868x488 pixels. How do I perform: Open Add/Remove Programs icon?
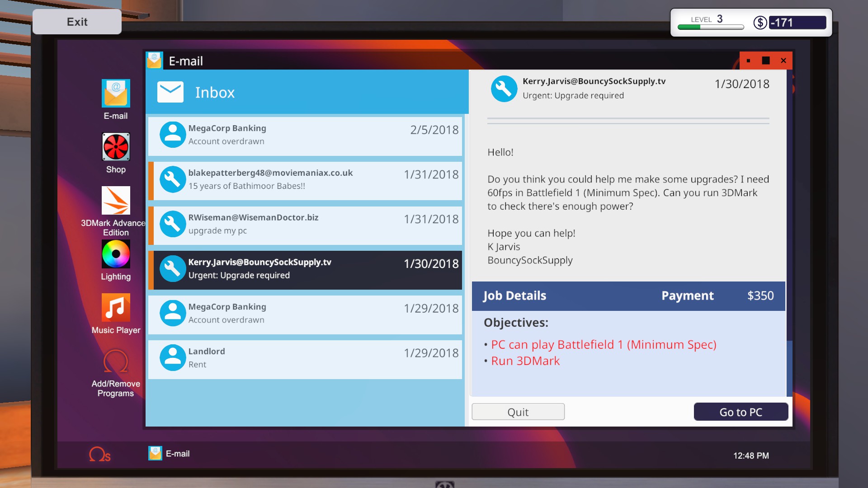116,361
